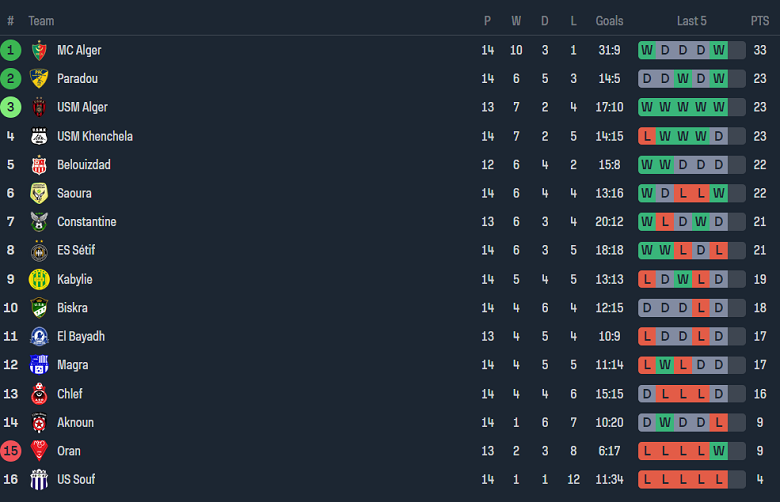
Task: Click the Kabylie club crest
Action: click(x=39, y=279)
